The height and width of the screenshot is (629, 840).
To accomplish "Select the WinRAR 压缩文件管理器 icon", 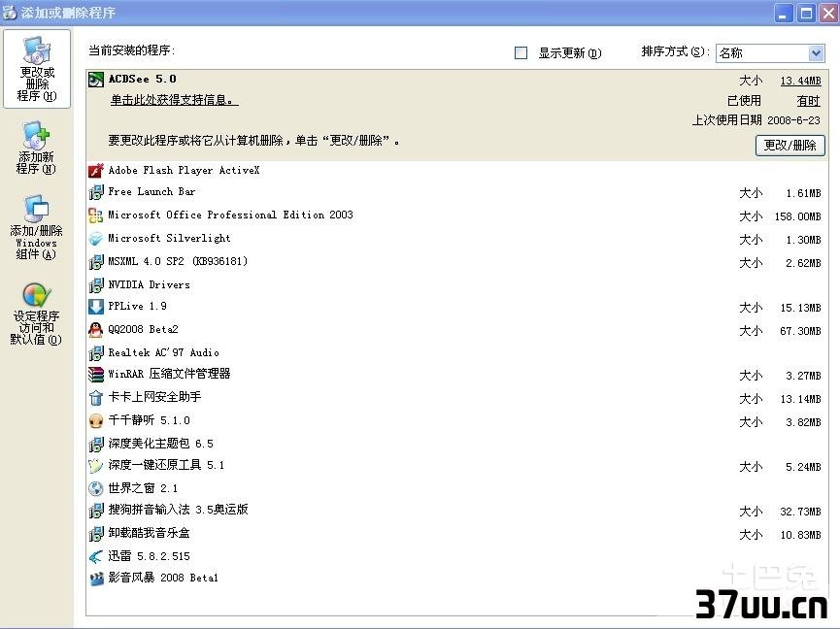I will [x=96, y=374].
